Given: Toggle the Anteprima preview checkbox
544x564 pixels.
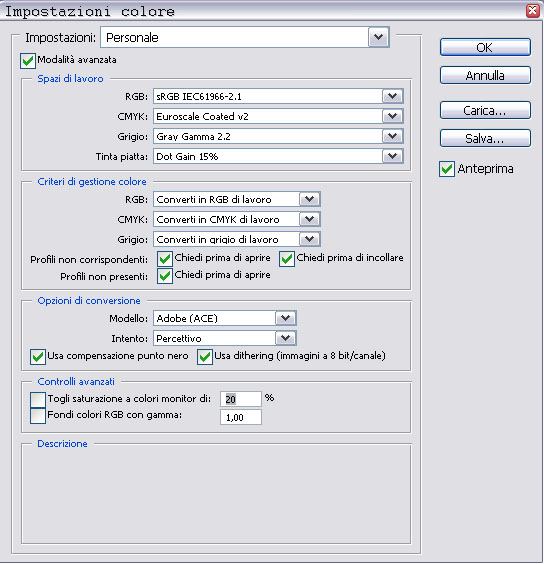Looking at the screenshot, I should 446,169.
